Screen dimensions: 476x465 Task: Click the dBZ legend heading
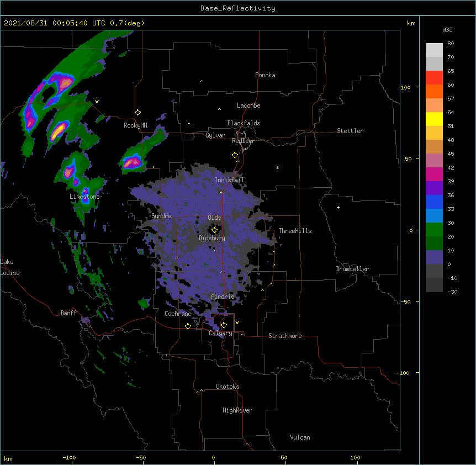click(x=447, y=30)
